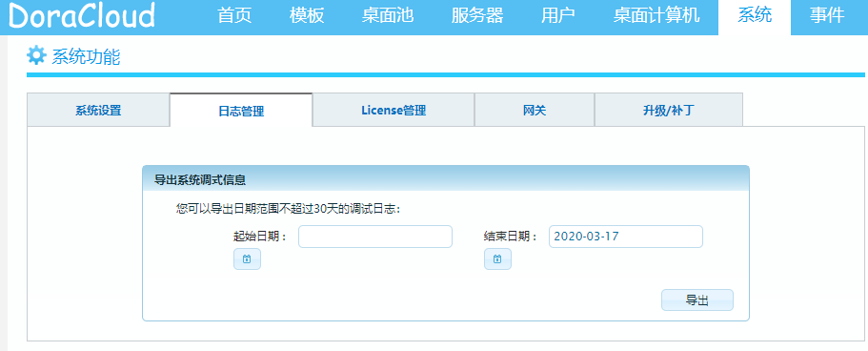Switch to the 系统设置 tab
This screenshot has width=868, height=351.
tap(98, 110)
